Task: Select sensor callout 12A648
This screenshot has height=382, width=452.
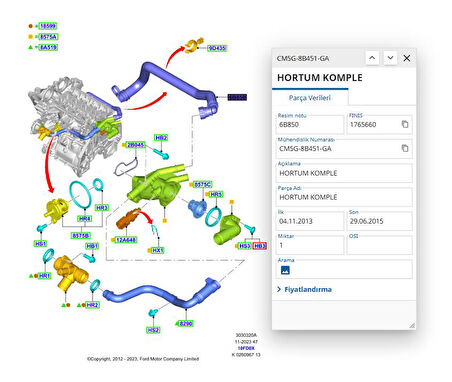Action: pos(126,240)
